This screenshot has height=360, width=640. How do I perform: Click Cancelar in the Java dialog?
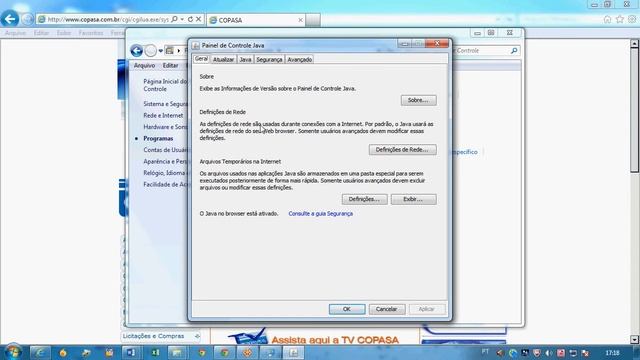(387, 309)
